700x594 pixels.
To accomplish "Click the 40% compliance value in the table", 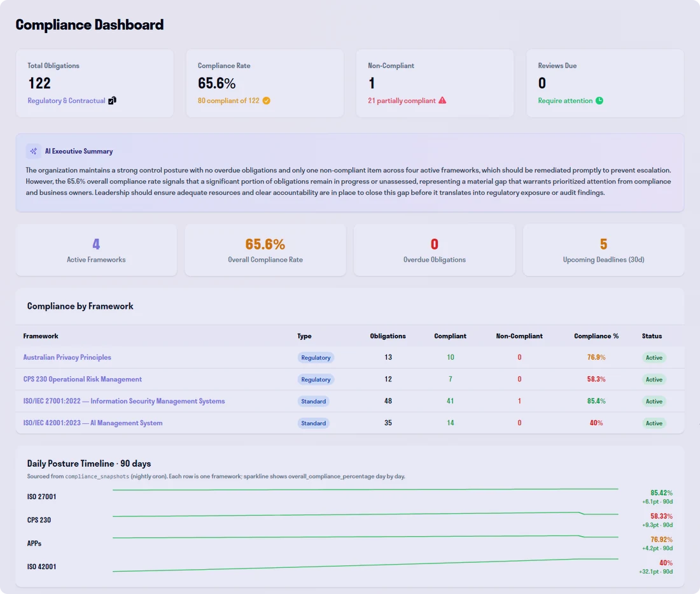I will pyautogui.click(x=596, y=423).
